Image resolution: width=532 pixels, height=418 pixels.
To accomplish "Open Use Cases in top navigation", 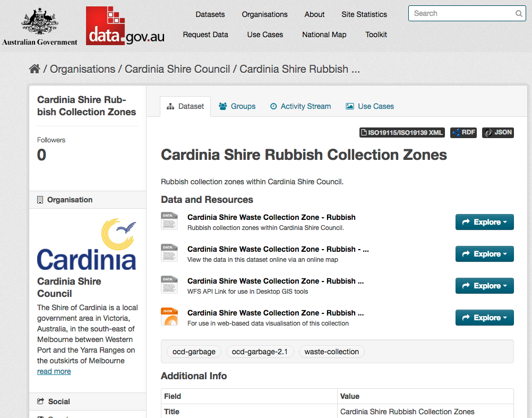I will pyautogui.click(x=265, y=35).
